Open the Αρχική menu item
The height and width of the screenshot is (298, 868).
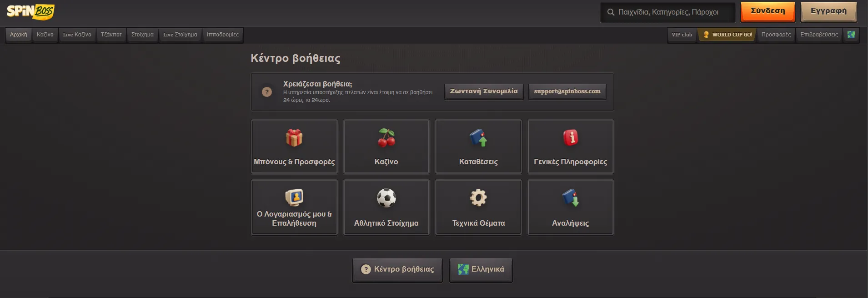point(19,35)
